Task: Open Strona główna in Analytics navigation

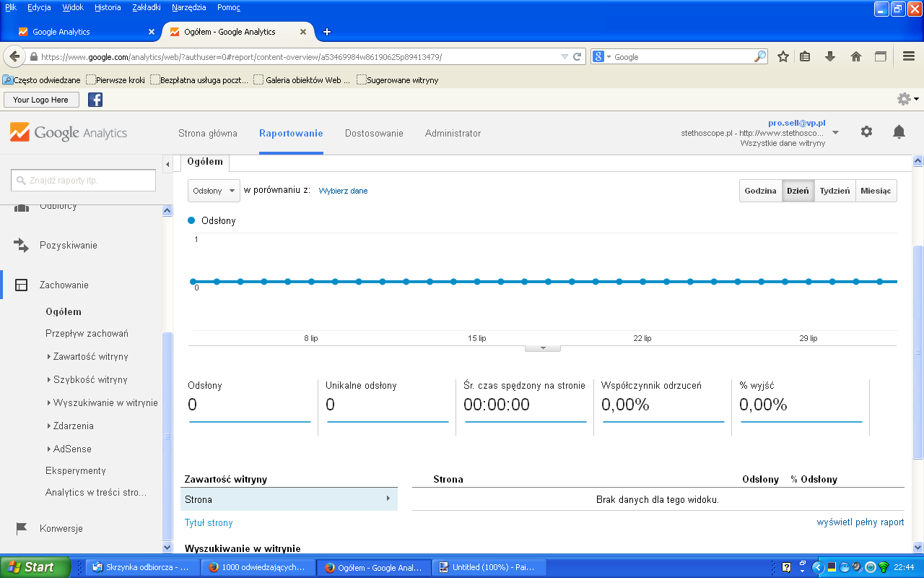Action: coord(208,133)
